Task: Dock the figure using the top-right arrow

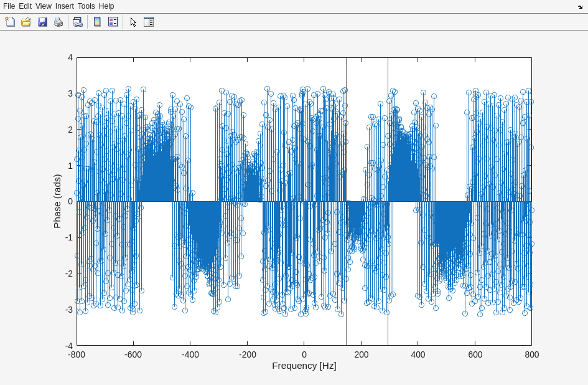Action: tap(580, 6)
